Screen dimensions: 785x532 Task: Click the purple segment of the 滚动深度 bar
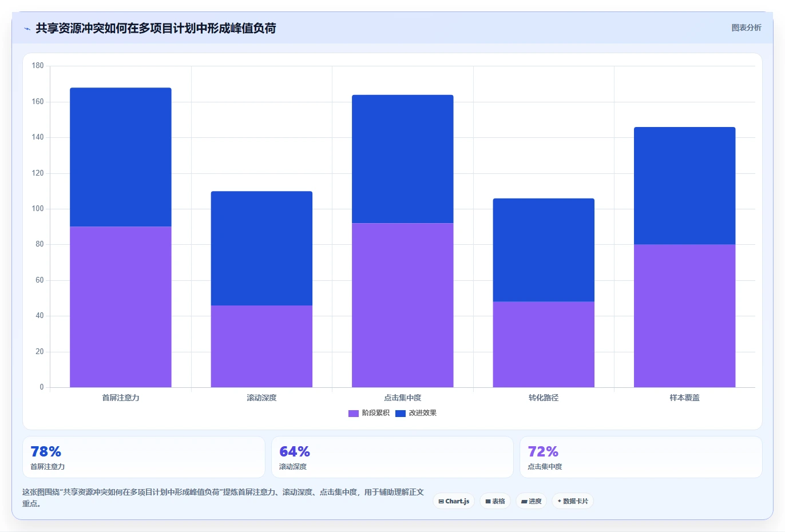tap(261, 346)
